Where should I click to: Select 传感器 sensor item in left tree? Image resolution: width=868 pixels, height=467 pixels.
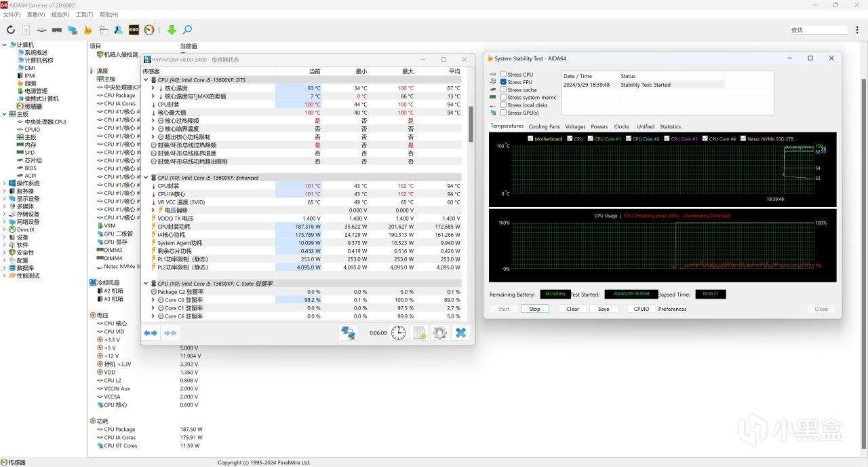point(33,107)
